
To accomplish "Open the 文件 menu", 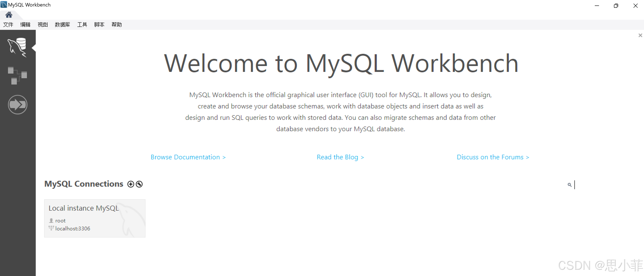I will 8,25.
